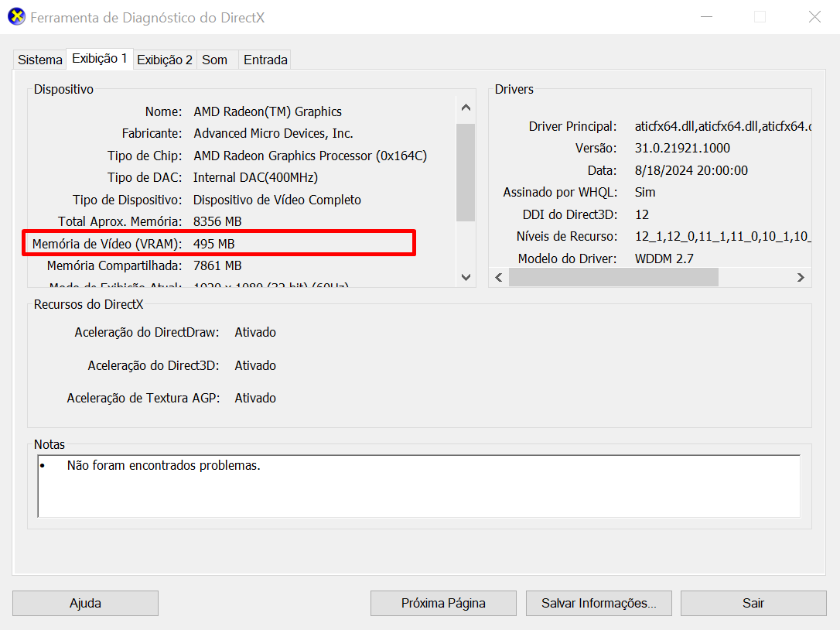The height and width of the screenshot is (630, 840).
Task: Click Dispositivo list scroll down arrow
Action: pos(466,277)
